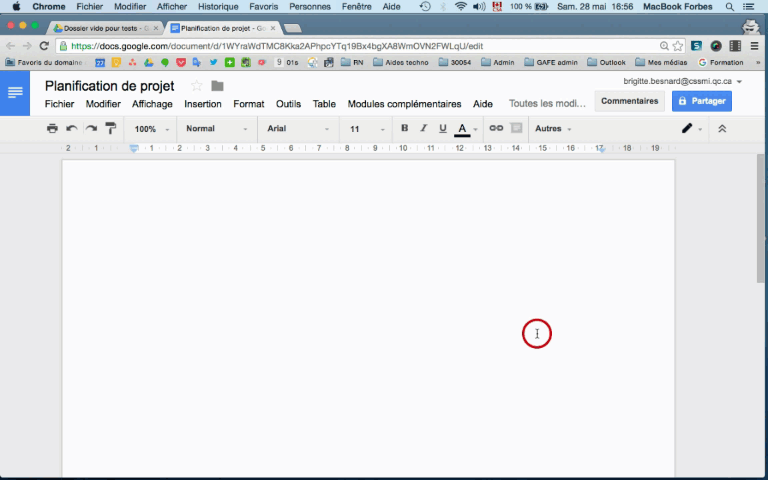Toggle underline formatting

pyautogui.click(x=442, y=129)
